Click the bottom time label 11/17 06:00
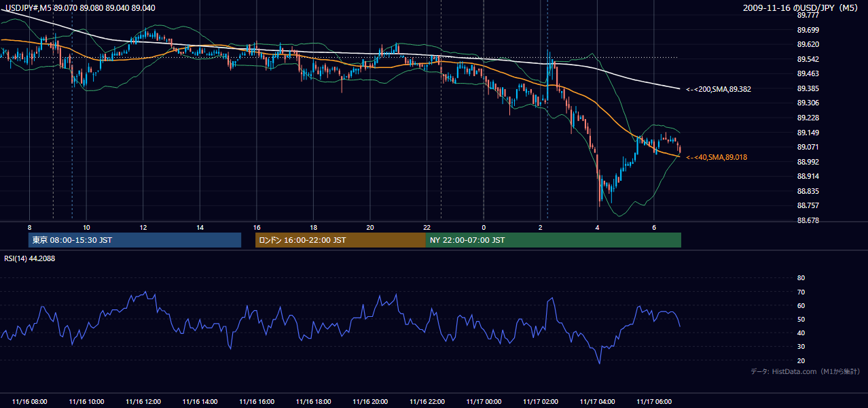 (x=654, y=402)
